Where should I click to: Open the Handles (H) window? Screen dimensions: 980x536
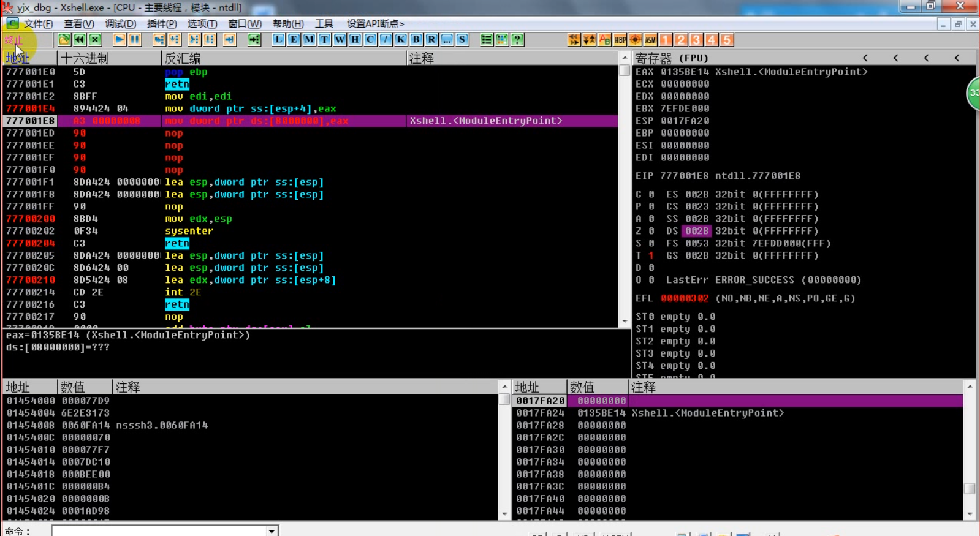pos(355,40)
